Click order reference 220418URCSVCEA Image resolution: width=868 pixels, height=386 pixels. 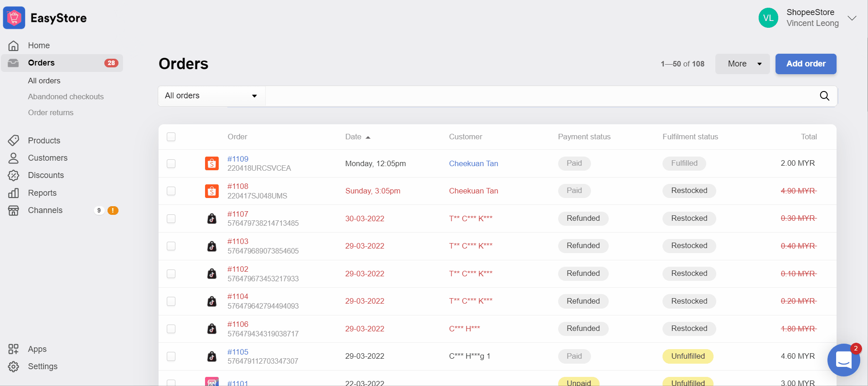pyautogui.click(x=259, y=168)
